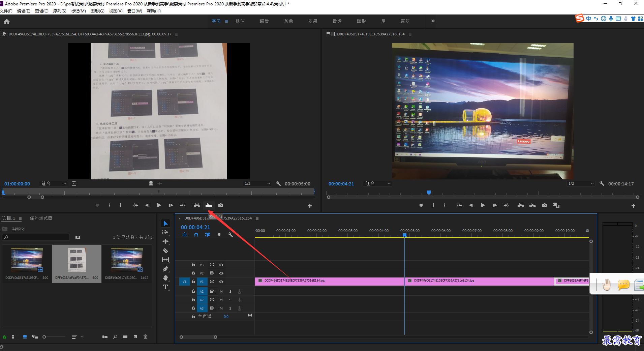This screenshot has width=644, height=351.
Task: Click the new bin folder icon in project panel
Action: pyautogui.click(x=125, y=337)
